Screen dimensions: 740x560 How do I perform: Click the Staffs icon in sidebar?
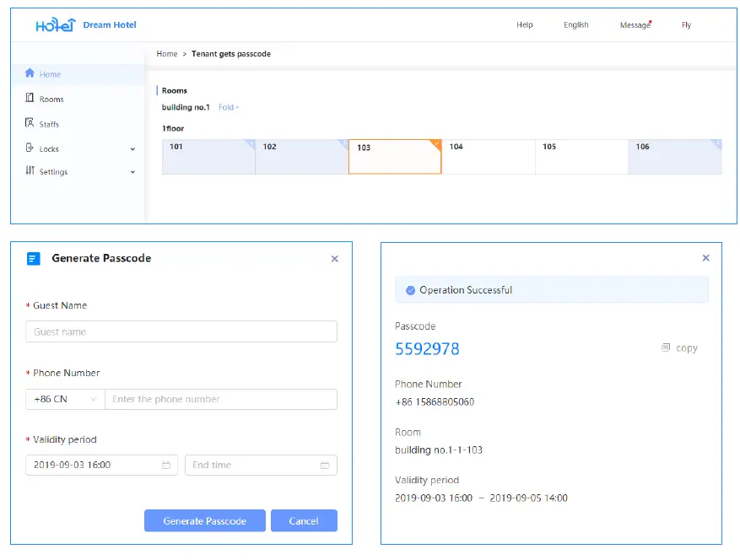30,123
